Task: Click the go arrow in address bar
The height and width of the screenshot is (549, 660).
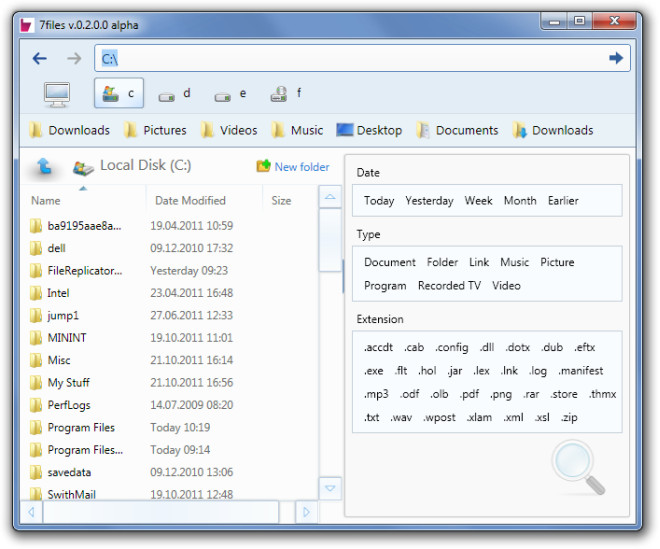Action: 616,58
